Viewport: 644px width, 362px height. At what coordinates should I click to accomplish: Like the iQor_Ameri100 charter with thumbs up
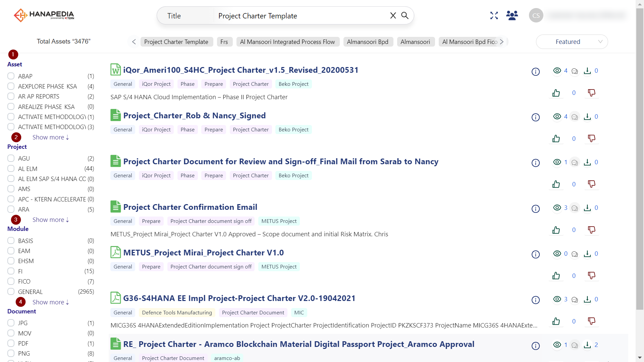(x=556, y=93)
